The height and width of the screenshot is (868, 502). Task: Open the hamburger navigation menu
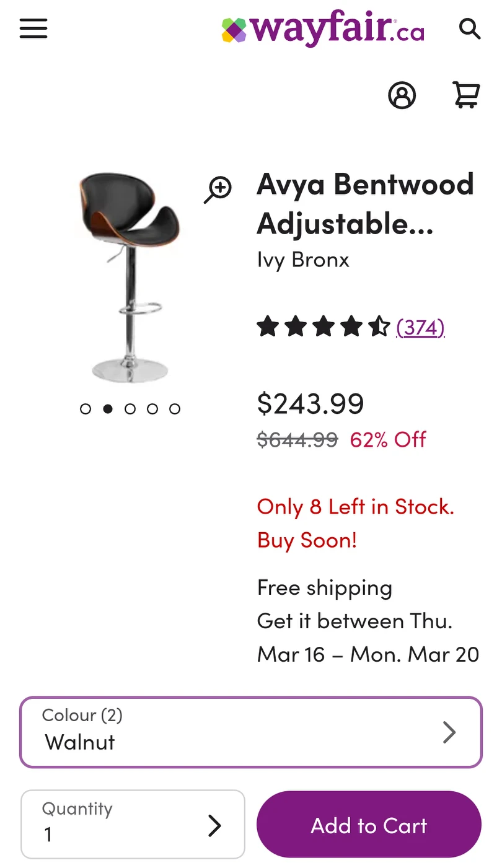tap(33, 28)
